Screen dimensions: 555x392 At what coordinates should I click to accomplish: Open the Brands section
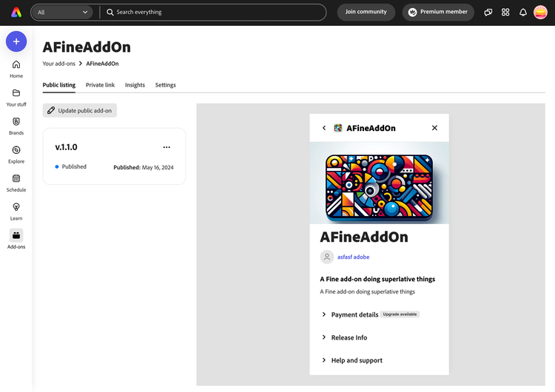tap(16, 126)
